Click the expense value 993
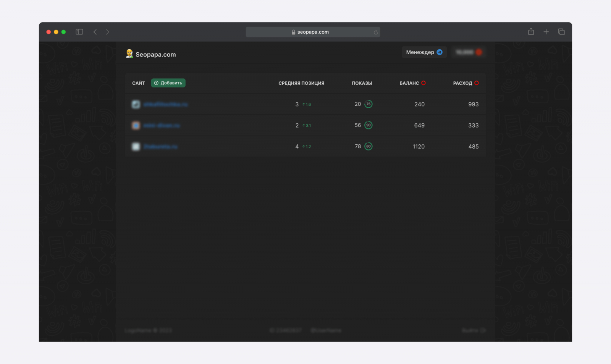611x364 pixels. pos(474,104)
